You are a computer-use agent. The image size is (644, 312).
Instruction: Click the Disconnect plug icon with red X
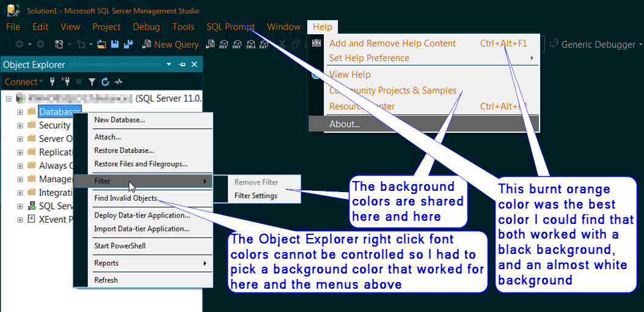[x=65, y=81]
